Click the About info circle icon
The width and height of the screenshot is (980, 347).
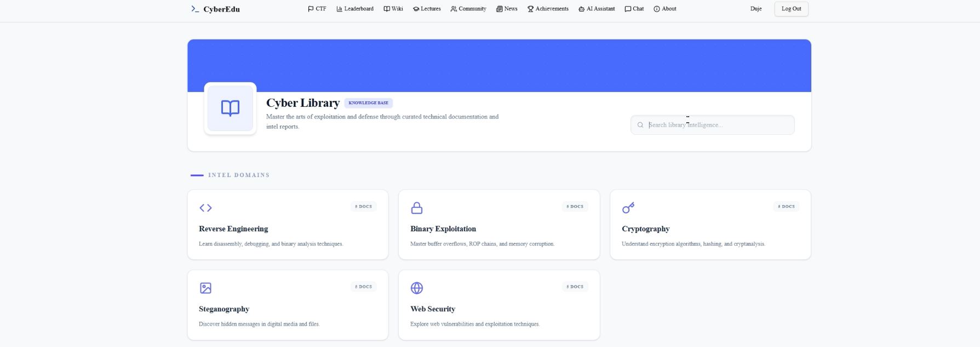(x=657, y=9)
